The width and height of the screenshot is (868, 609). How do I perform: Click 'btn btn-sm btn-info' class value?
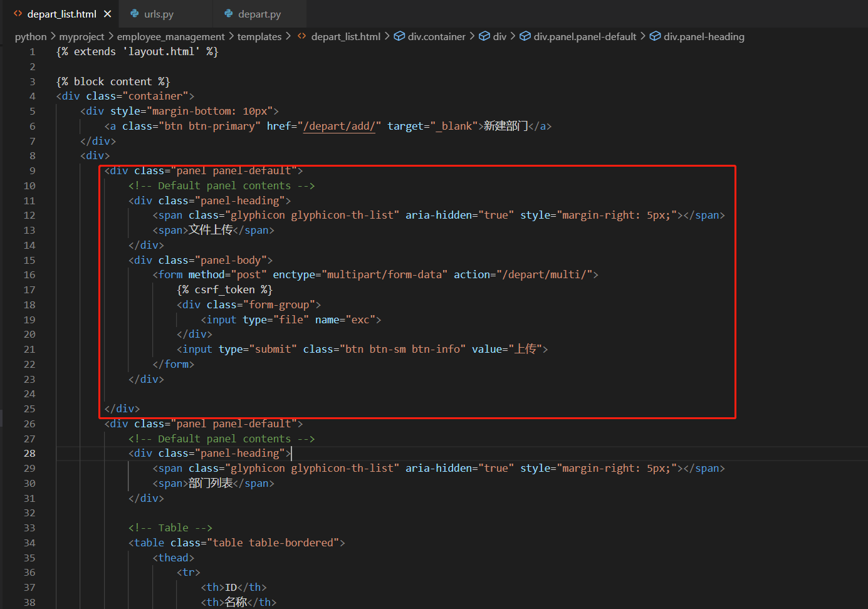[x=402, y=349]
